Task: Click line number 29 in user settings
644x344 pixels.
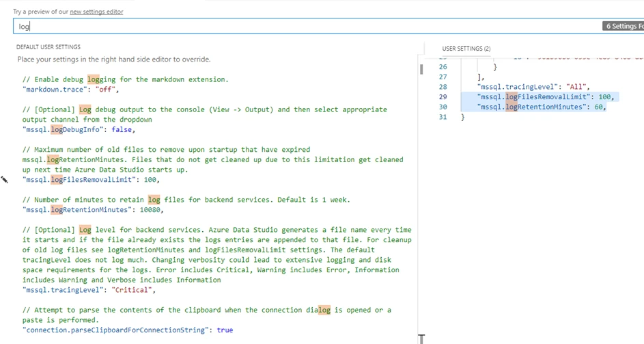Action: (x=443, y=97)
